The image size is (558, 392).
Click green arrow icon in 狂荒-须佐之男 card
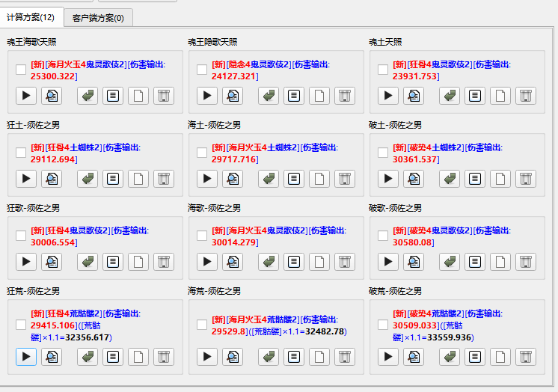coord(88,357)
